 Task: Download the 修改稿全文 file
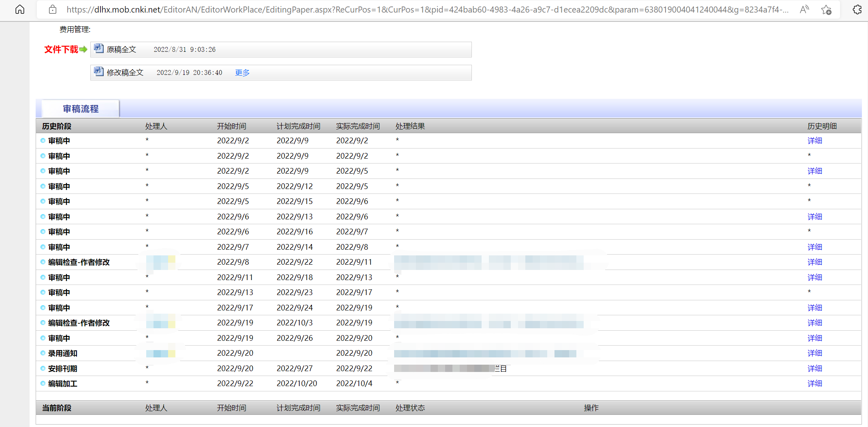[125, 73]
